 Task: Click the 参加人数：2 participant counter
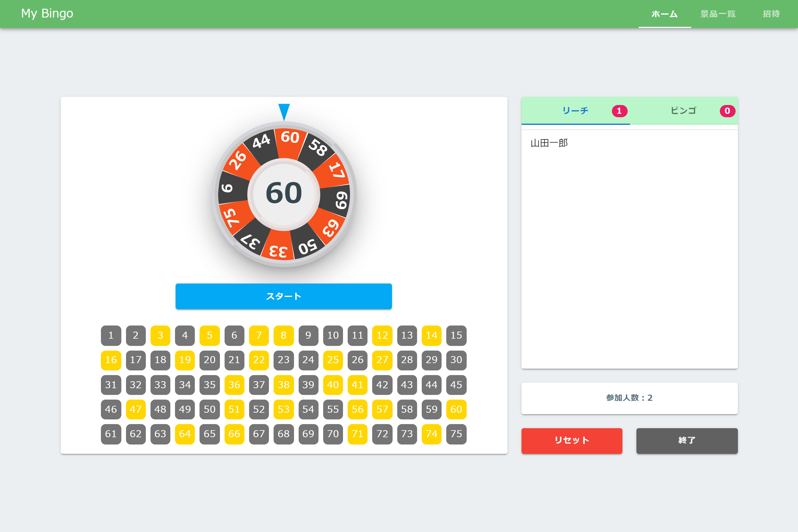point(629,398)
